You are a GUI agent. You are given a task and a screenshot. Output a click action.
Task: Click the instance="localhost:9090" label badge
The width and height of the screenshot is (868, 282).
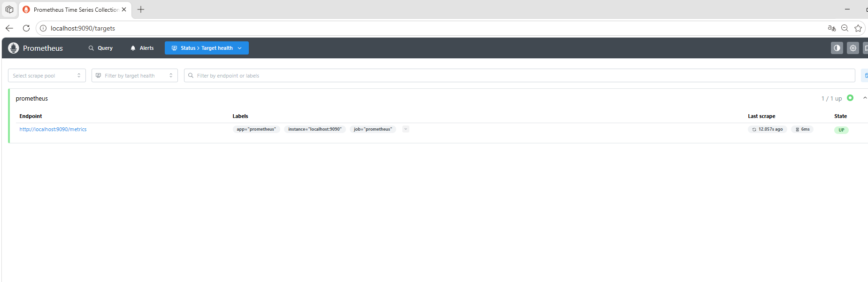pyautogui.click(x=315, y=129)
